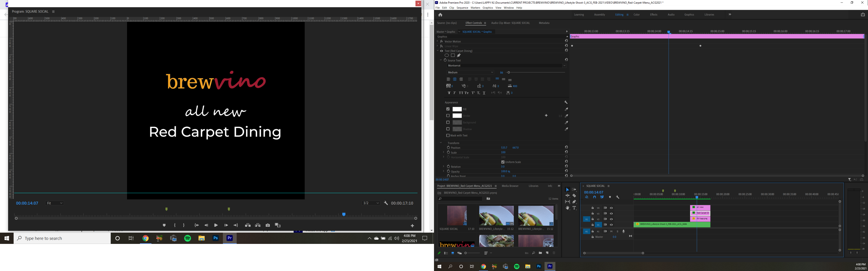The width and height of the screenshot is (868, 271).
Task: Select the Razor tool in the timeline
Action: point(575,196)
